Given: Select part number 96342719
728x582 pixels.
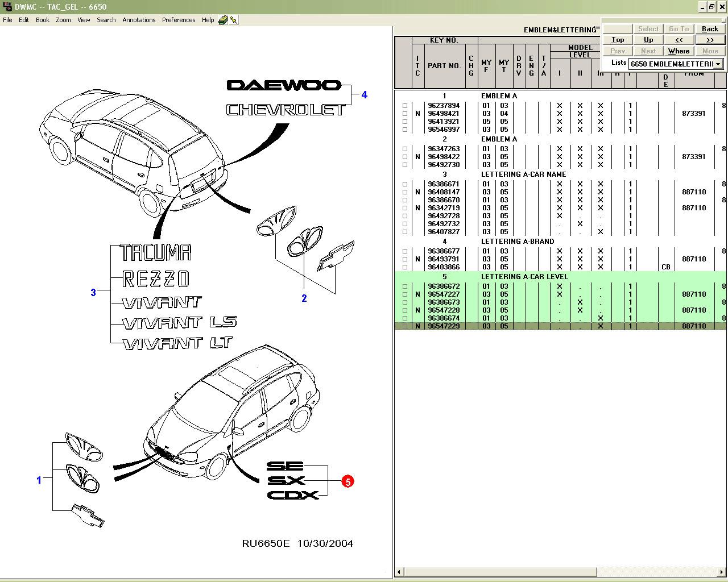Looking at the screenshot, I should (444, 208).
